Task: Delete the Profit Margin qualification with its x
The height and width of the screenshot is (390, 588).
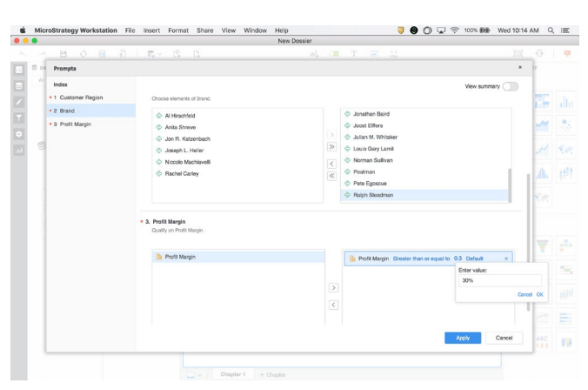Action: click(x=506, y=259)
